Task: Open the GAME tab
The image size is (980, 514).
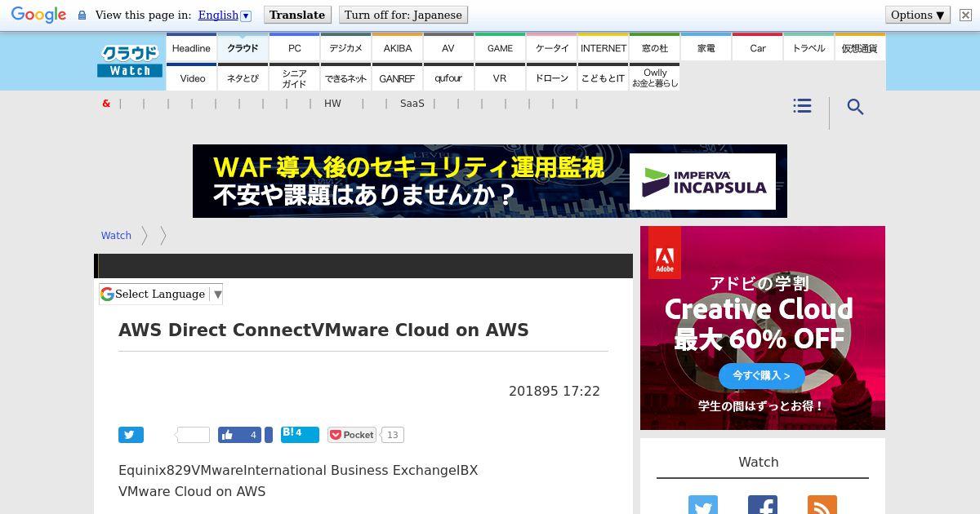Action: click(x=500, y=47)
